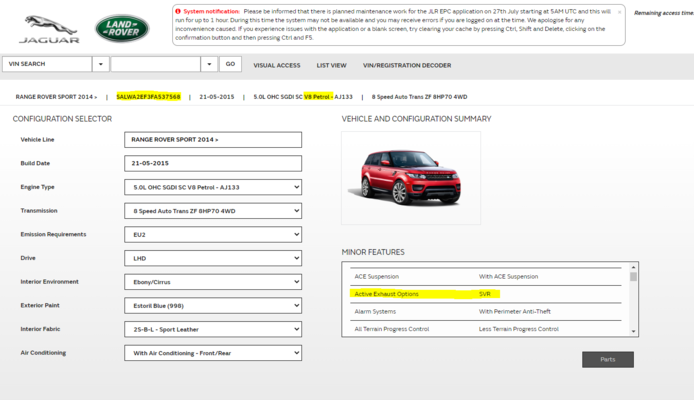Click Minor Features scrollbar up arrow
694x400 pixels.
click(x=633, y=267)
